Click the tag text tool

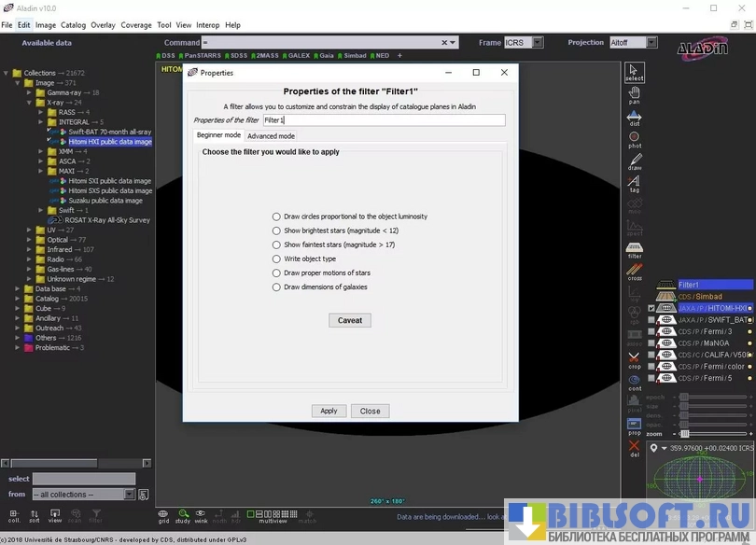tap(634, 184)
